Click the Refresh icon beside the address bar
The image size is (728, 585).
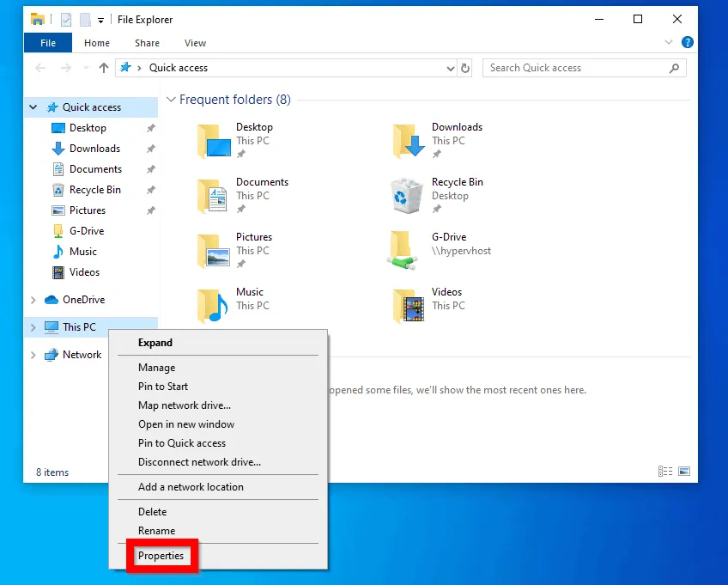[465, 68]
